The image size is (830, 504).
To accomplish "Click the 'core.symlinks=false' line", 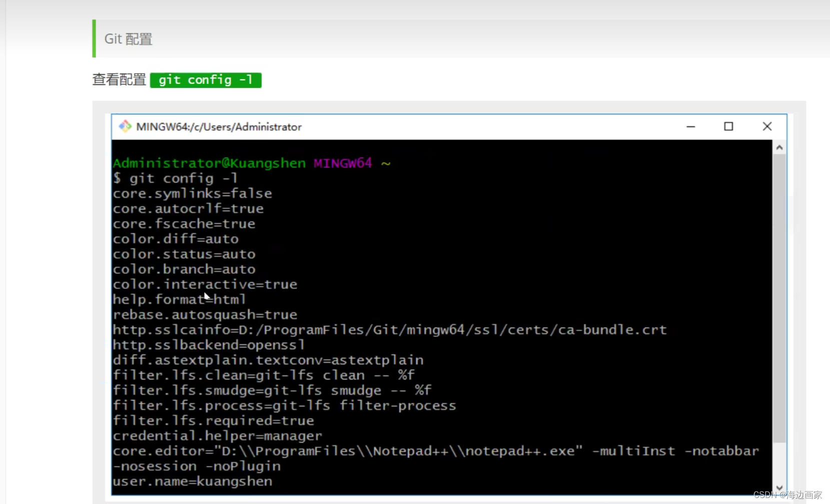I will pos(193,193).
